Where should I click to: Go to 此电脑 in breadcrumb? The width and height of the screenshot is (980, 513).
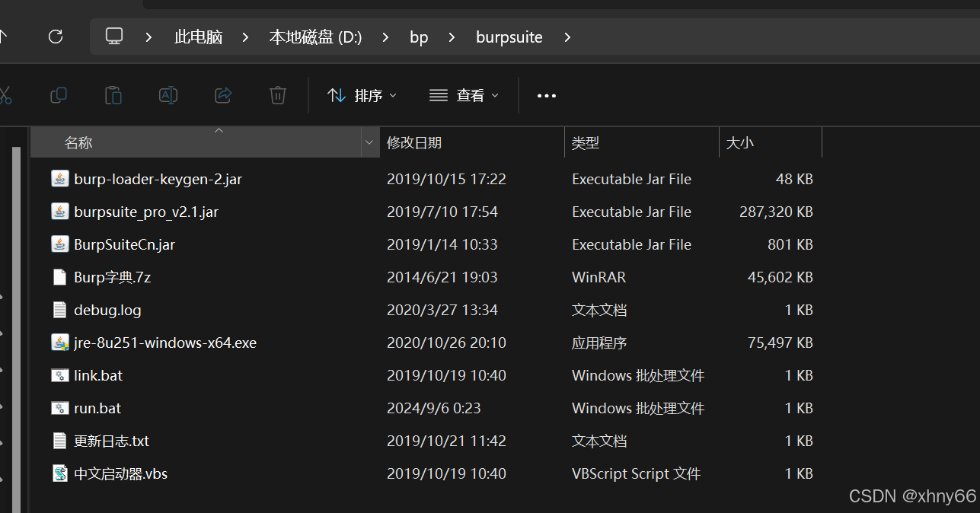pos(198,37)
